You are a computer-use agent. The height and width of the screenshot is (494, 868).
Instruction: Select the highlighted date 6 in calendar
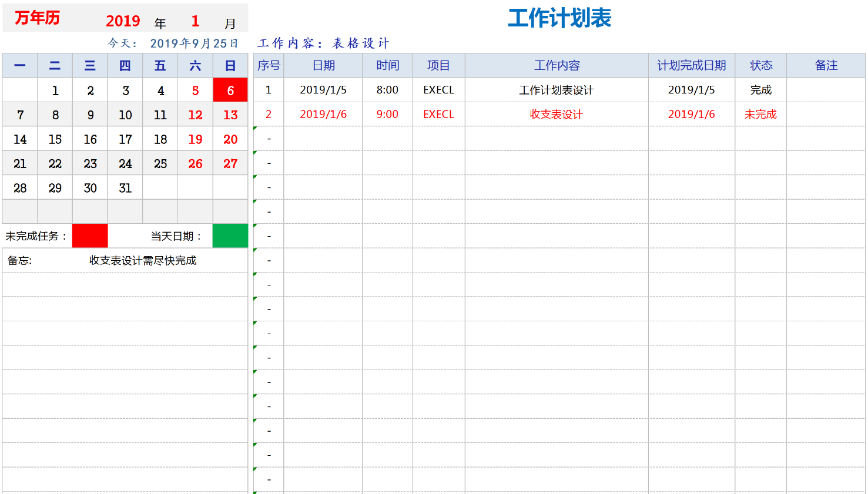(230, 90)
